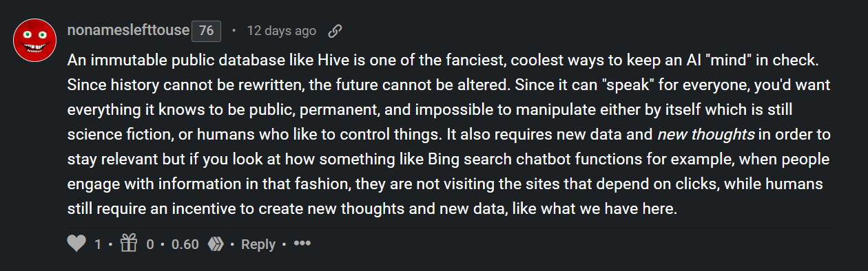Click the word "Hive" in the first line

(x=317, y=60)
